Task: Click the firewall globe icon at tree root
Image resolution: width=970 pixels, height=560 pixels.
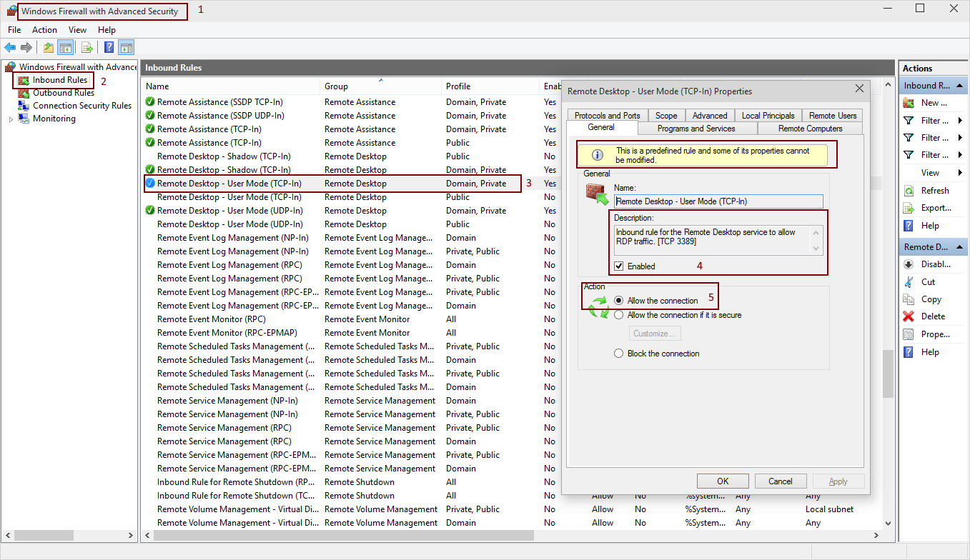Action: [x=11, y=66]
